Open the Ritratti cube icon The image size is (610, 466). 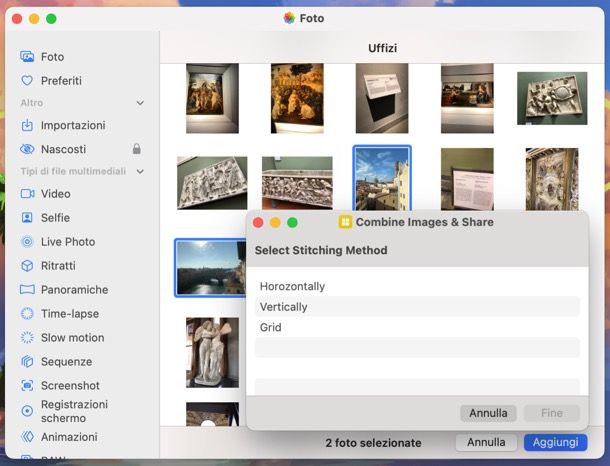coord(27,266)
